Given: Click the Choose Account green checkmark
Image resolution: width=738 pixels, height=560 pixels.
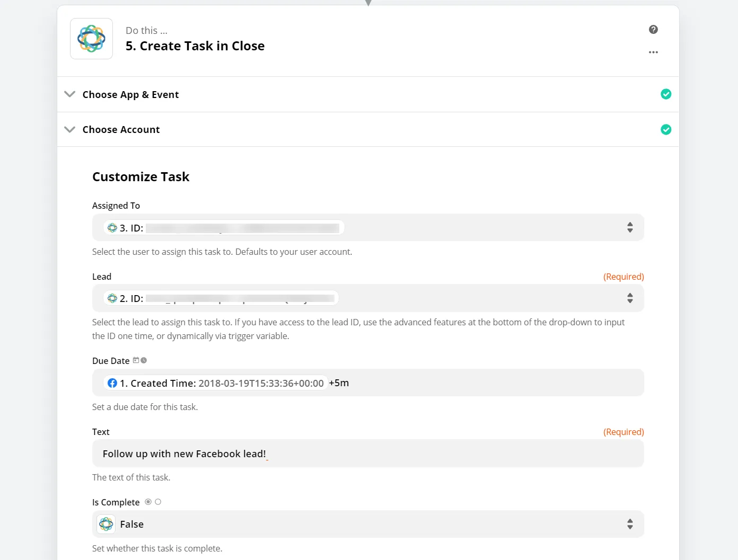Looking at the screenshot, I should pos(666,130).
